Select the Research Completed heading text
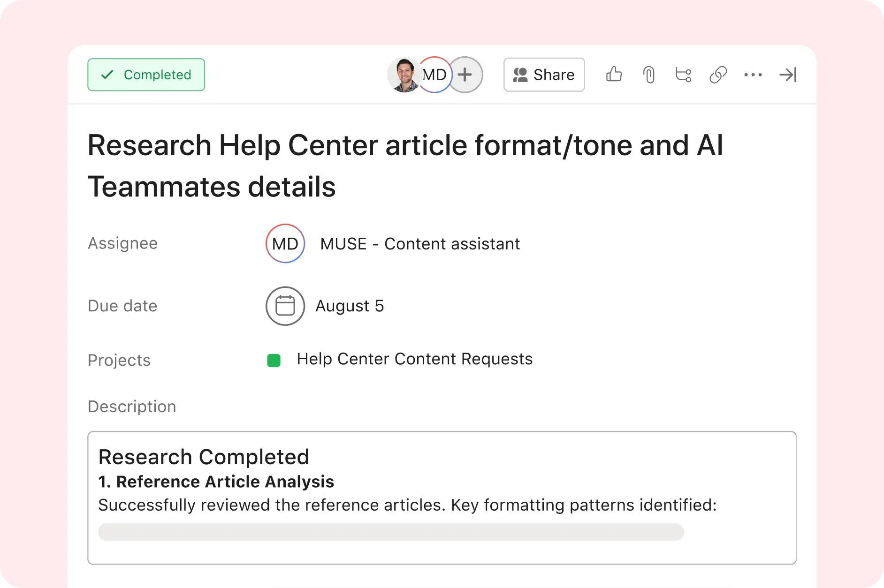Image resolution: width=884 pixels, height=588 pixels. click(x=203, y=456)
